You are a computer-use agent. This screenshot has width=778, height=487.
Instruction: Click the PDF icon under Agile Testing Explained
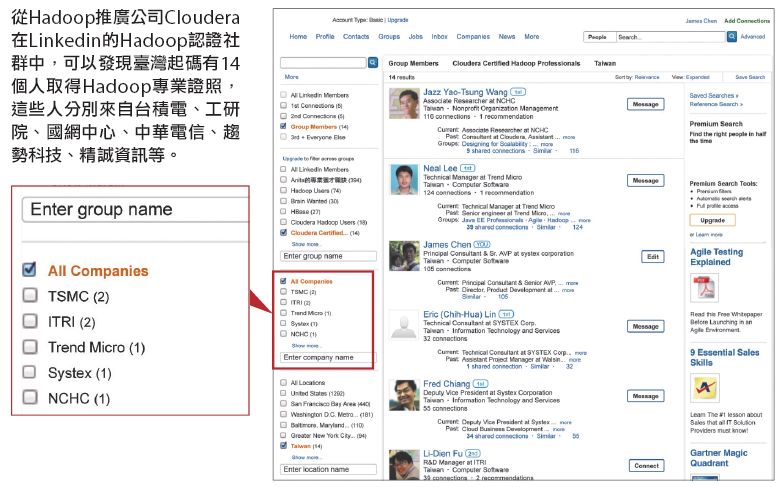703,289
